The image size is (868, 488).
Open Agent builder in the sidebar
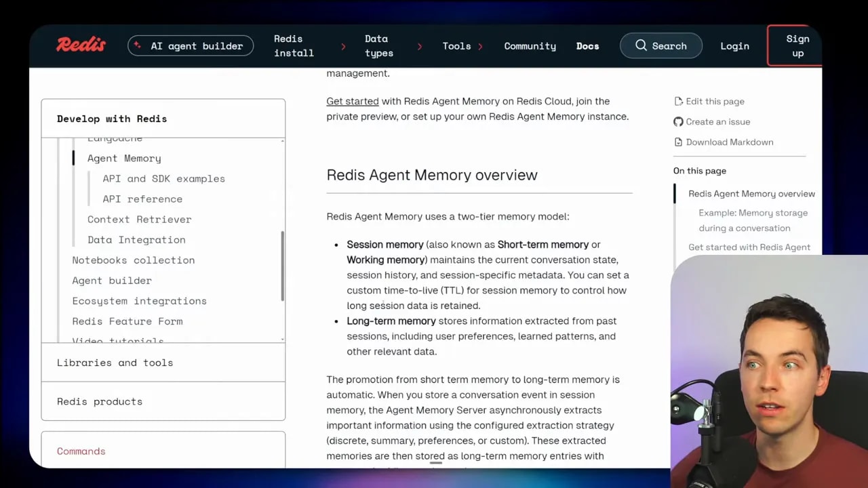(x=112, y=280)
